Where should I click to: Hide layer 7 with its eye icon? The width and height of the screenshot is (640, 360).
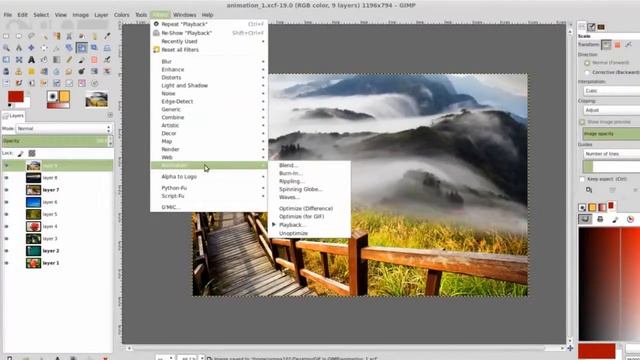tap(6, 190)
